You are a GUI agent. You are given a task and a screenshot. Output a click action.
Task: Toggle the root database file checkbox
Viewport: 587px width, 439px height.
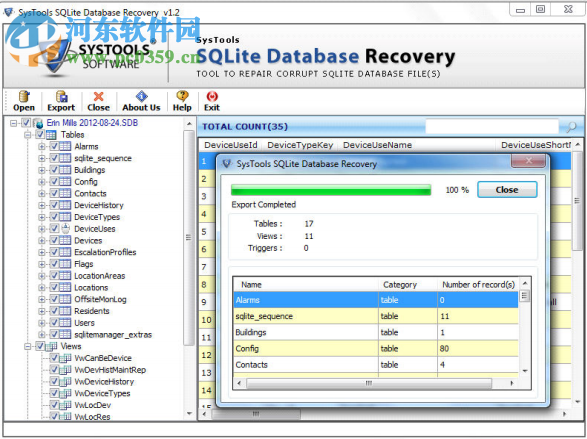(26, 123)
